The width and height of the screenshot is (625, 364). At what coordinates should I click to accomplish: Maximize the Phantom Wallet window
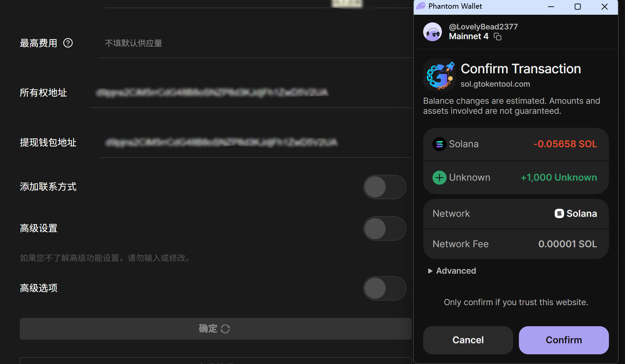(577, 7)
